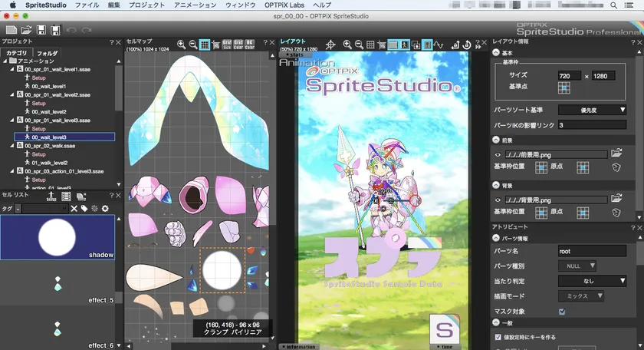The width and height of the screenshot is (644, 350).
Task: Click the tag icon in cell list
Action: coord(84,208)
